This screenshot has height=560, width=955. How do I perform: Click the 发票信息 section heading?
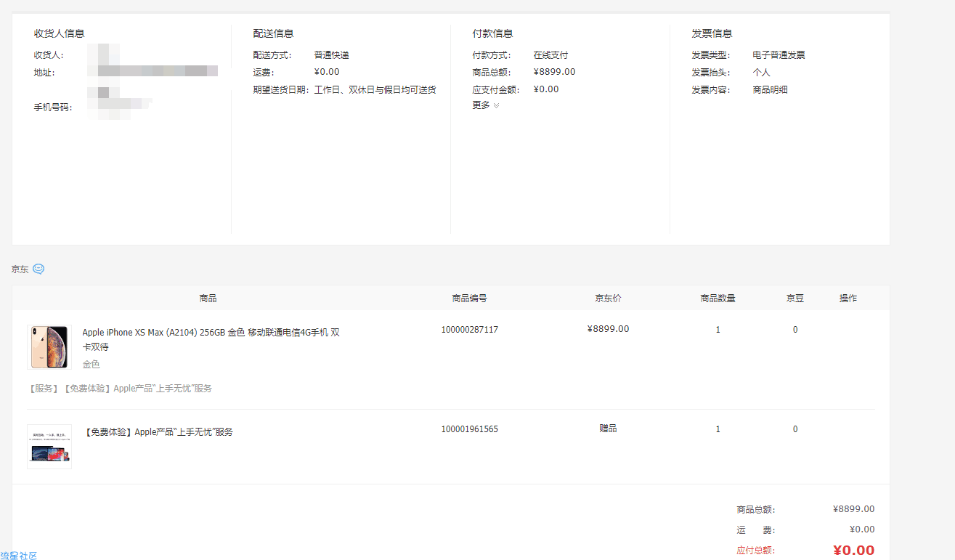712,33
